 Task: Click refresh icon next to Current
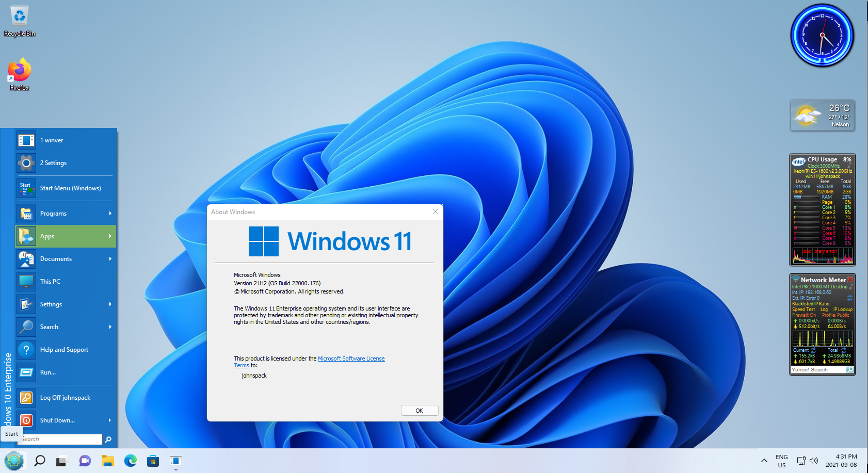pyautogui.click(x=813, y=350)
